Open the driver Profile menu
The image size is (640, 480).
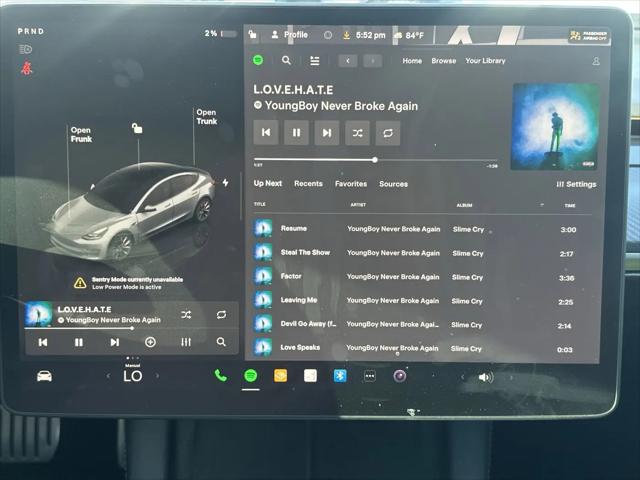(290, 35)
